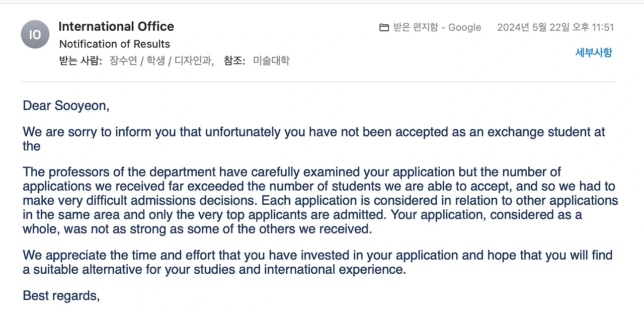Click the 참조 label
The width and height of the screenshot is (644, 312).
234,61
